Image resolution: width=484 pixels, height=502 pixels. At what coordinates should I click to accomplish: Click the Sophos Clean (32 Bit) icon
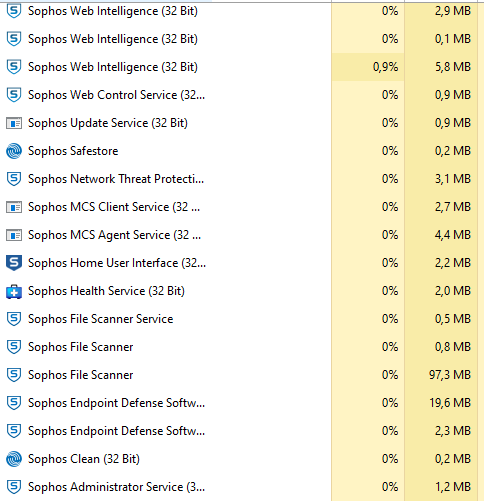coord(14,459)
